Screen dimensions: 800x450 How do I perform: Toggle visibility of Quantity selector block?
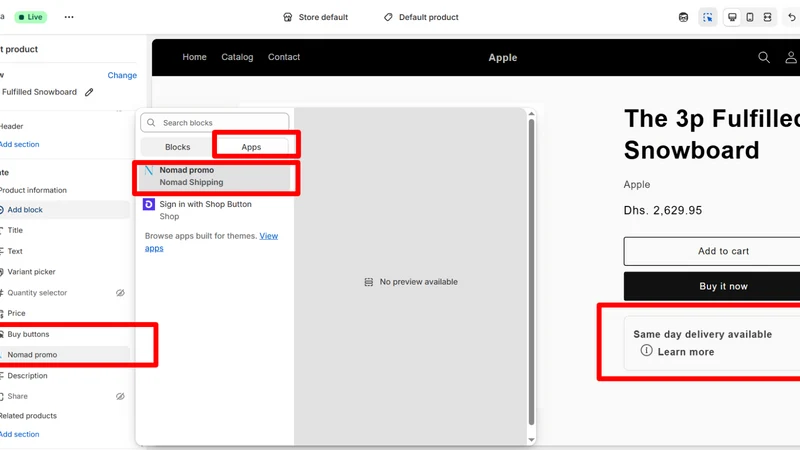(x=120, y=293)
